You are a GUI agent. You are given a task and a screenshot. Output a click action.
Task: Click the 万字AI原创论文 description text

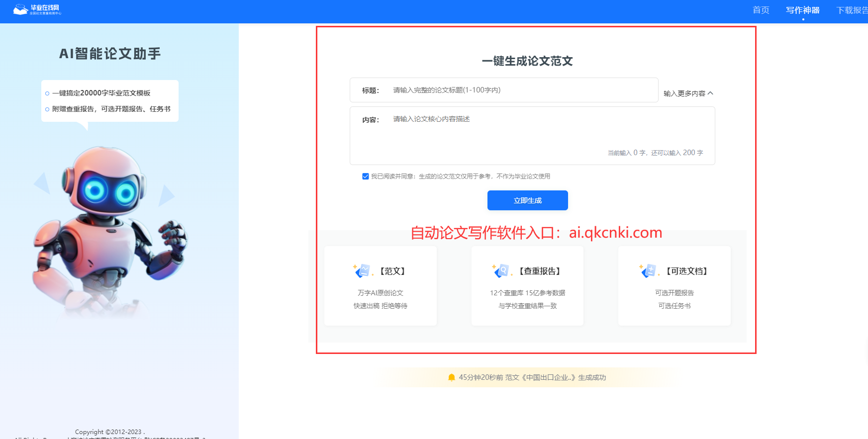(x=381, y=293)
